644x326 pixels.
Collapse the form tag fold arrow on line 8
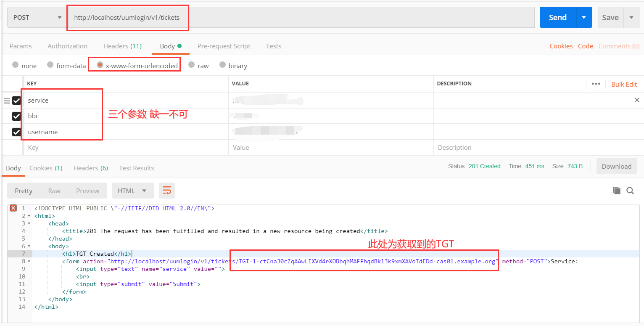(x=29, y=261)
